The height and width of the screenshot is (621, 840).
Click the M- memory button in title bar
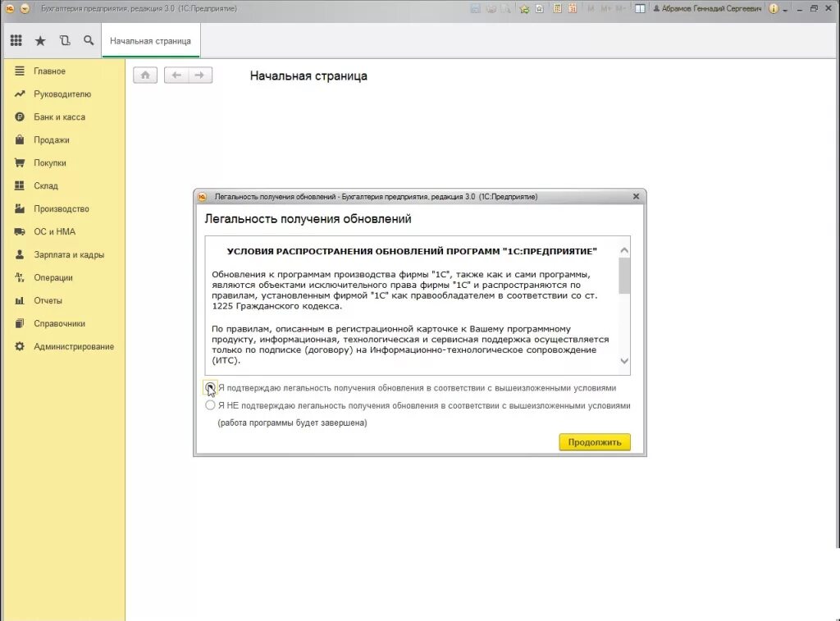(x=620, y=8)
